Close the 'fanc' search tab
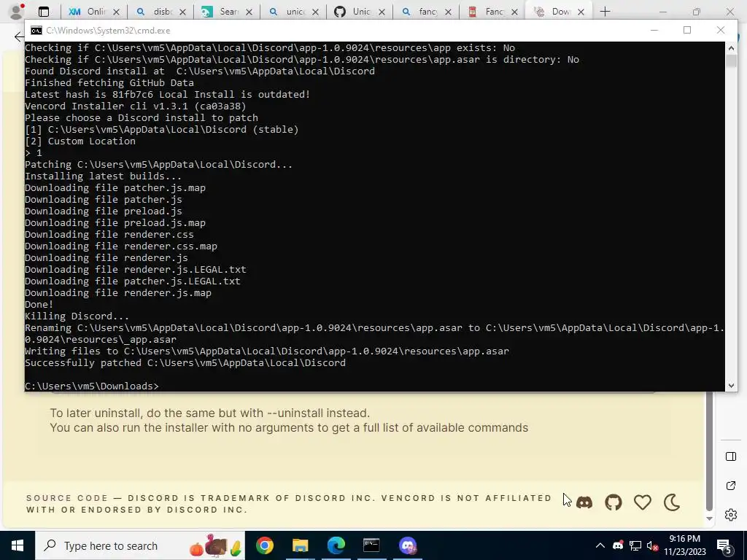This screenshot has height=560, width=747. (x=448, y=12)
